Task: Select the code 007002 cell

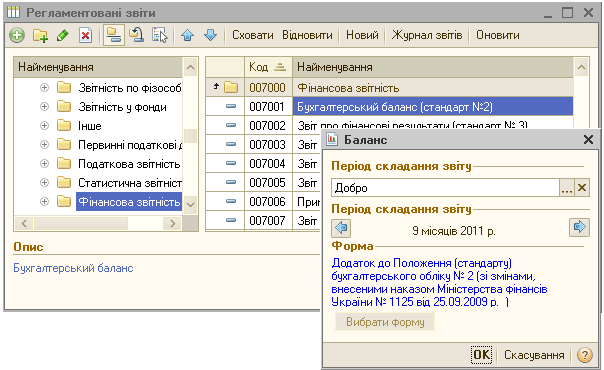Action: tap(268, 126)
